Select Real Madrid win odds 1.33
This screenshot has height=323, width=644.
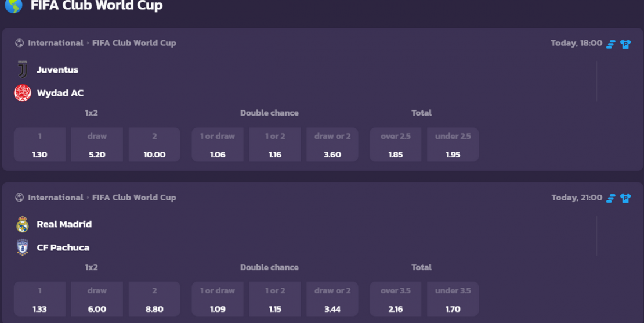(x=39, y=299)
